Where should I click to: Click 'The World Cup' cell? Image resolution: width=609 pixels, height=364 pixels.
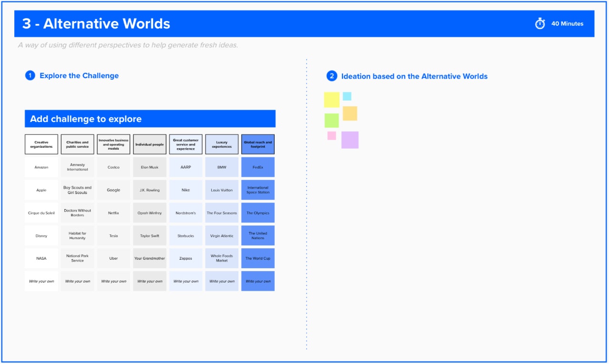(x=258, y=258)
